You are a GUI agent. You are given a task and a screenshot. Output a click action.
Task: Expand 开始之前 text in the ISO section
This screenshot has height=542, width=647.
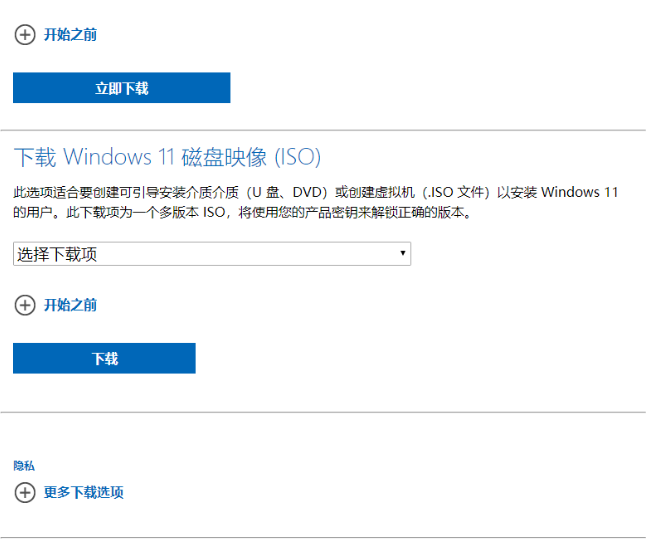(70, 305)
